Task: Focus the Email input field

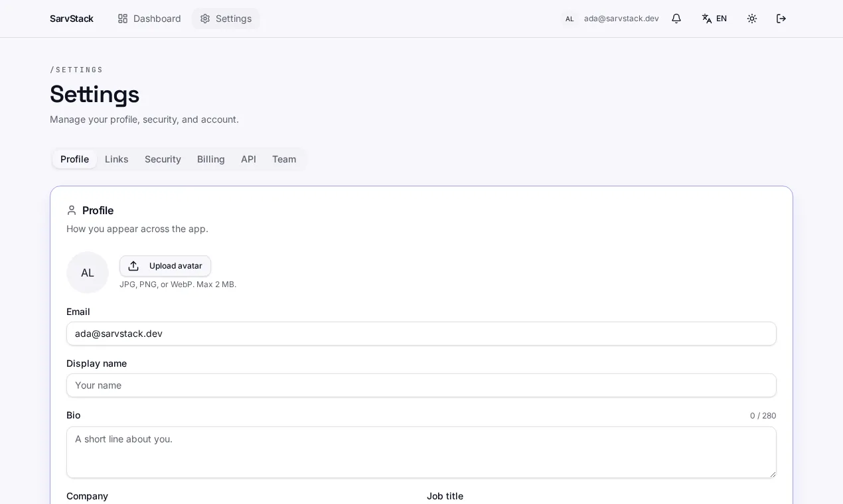Action: pos(421,334)
